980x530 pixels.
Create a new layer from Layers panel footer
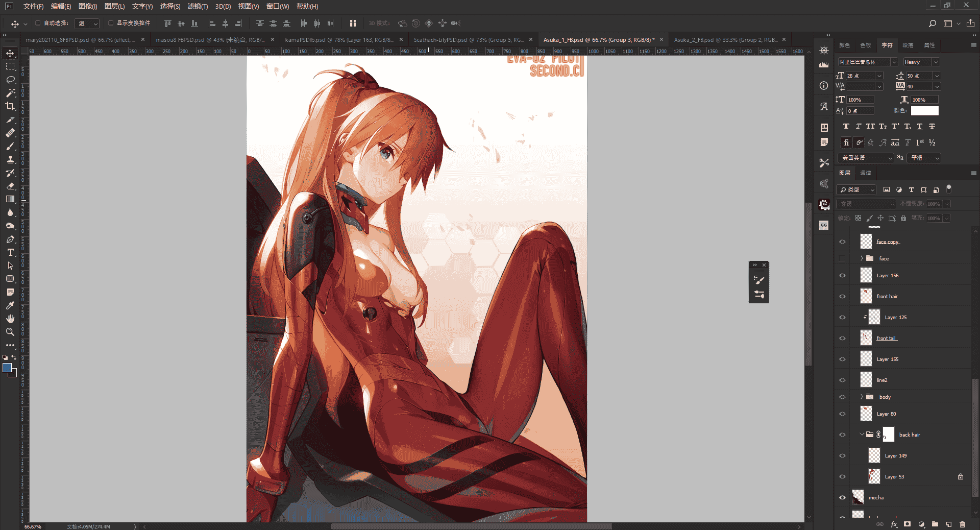949,524
